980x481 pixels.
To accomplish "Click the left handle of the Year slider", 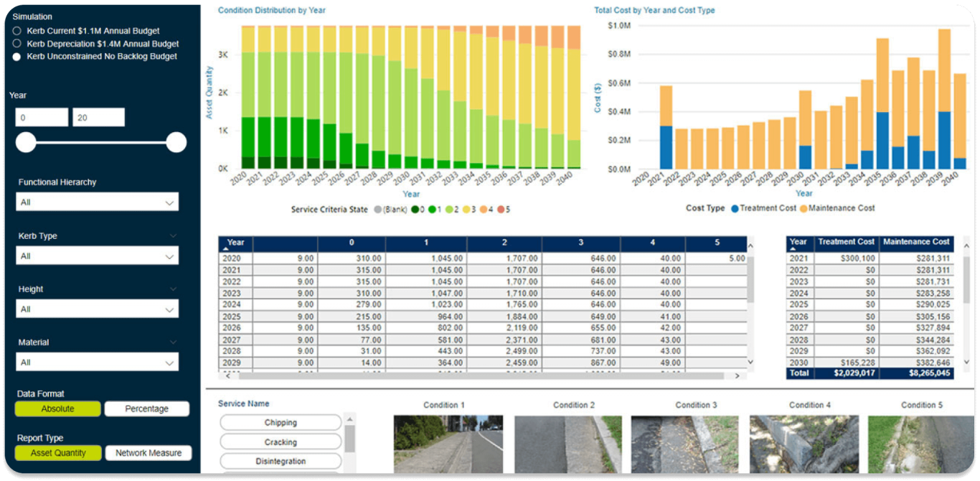I will point(26,143).
